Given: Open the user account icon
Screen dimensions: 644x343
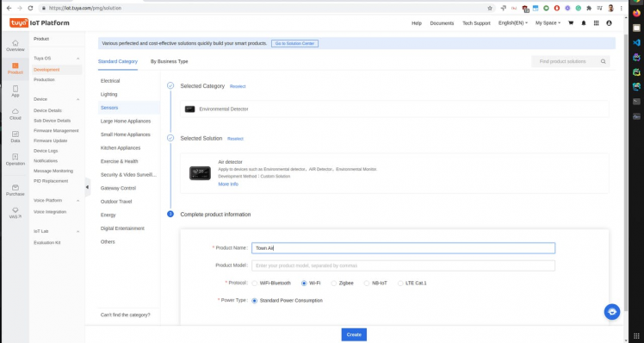Looking at the screenshot, I should tap(609, 23).
